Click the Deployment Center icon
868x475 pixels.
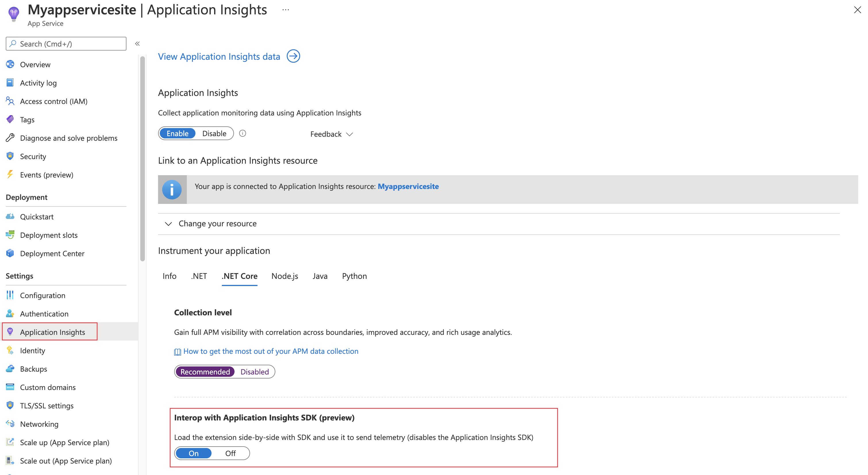tap(11, 253)
